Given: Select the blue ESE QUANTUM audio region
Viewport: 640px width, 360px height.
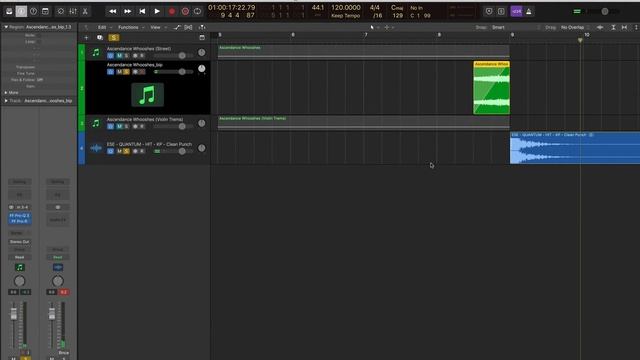Looking at the screenshot, I should [575, 148].
